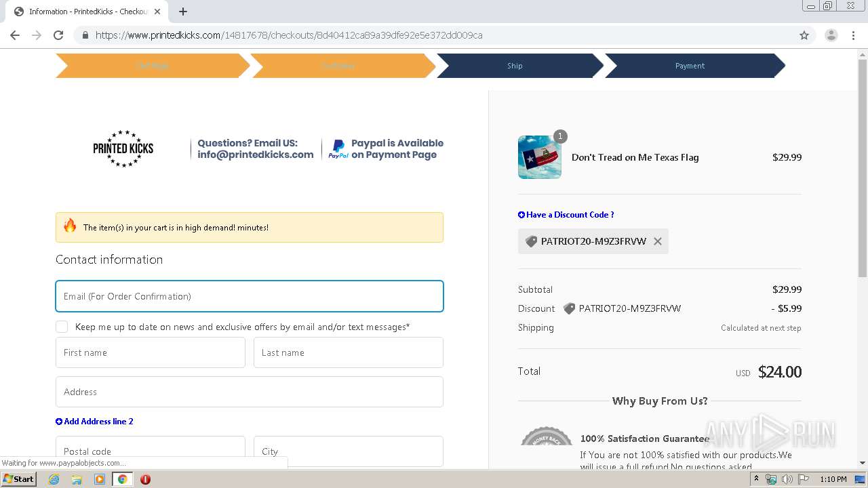This screenshot has height=488, width=868.
Task: Click the Discount row tag icon
Action: [569, 308]
